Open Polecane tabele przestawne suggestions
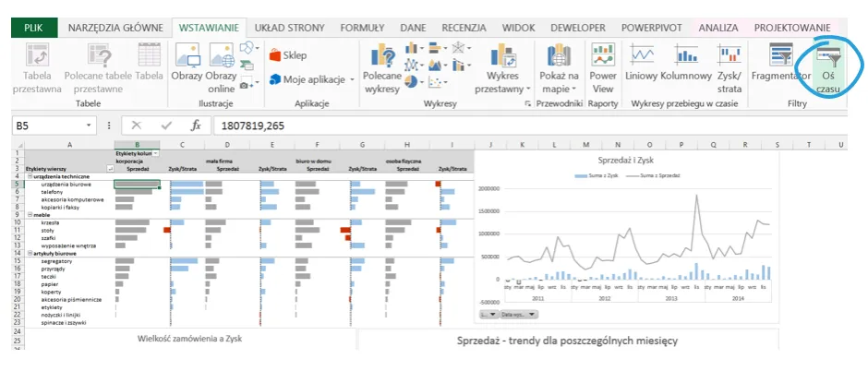The height and width of the screenshot is (383, 868). click(99, 67)
